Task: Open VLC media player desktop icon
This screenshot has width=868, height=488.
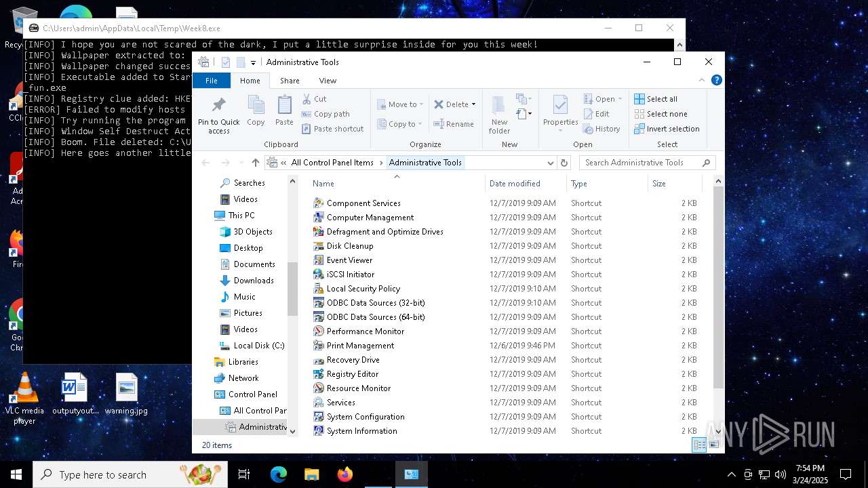Action: tap(24, 399)
